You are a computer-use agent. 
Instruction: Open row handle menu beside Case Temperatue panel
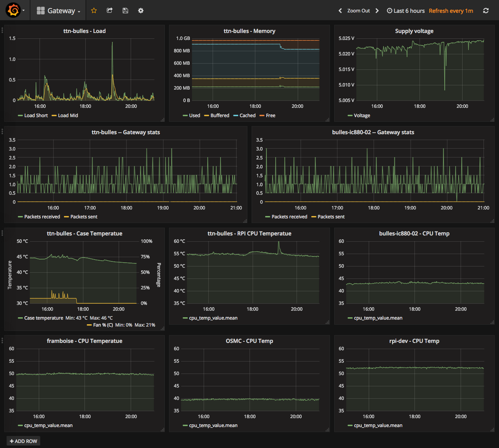[2, 233]
